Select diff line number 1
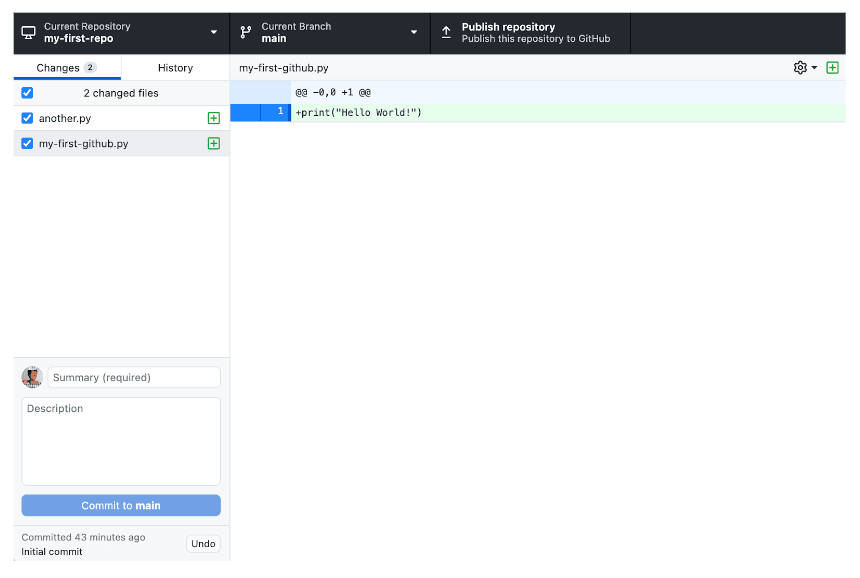 pyautogui.click(x=280, y=112)
